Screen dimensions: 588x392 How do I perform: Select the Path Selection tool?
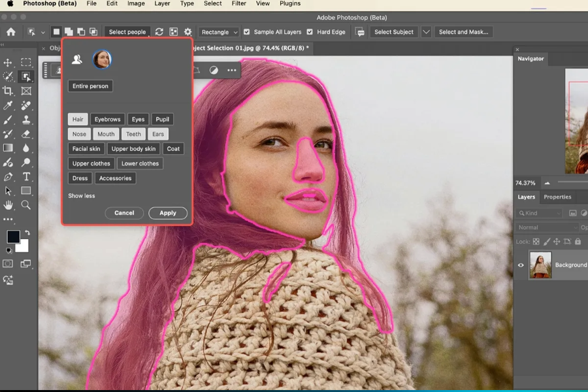8,191
